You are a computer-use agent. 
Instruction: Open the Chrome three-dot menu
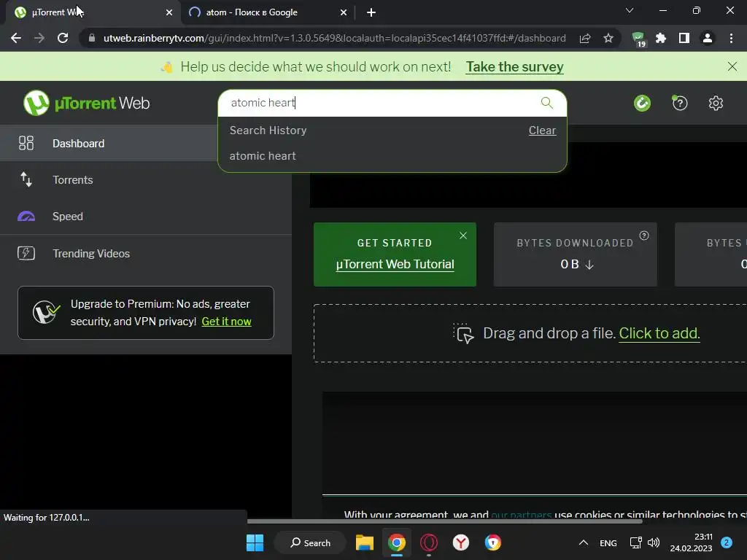(x=731, y=38)
